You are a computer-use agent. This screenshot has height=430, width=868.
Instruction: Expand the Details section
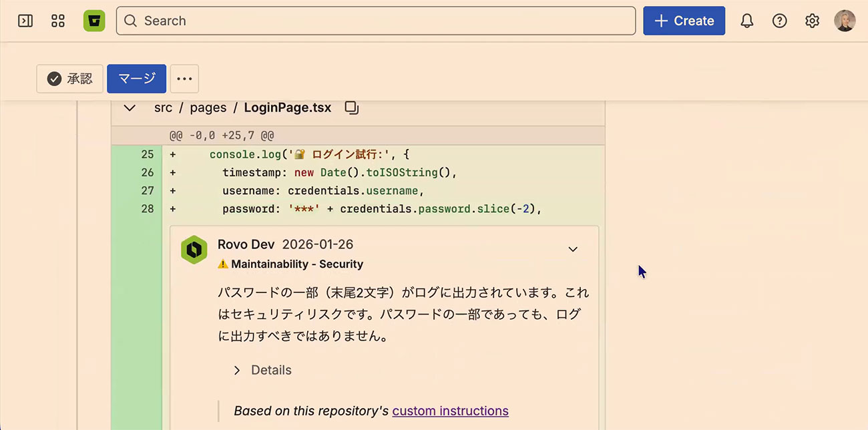pyautogui.click(x=262, y=370)
